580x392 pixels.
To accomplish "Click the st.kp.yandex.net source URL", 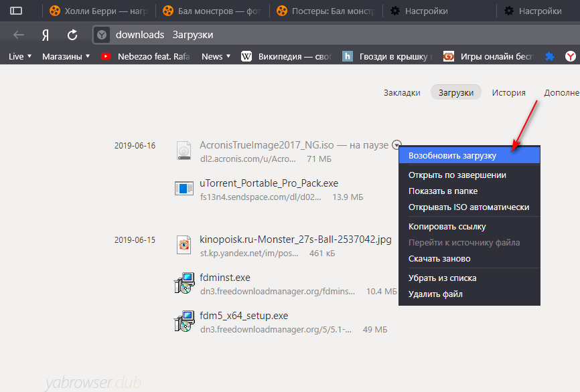I will coord(249,254).
